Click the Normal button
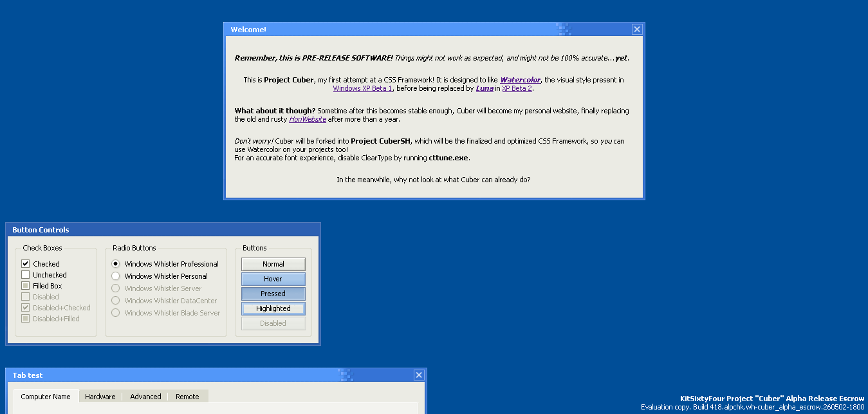 click(273, 264)
